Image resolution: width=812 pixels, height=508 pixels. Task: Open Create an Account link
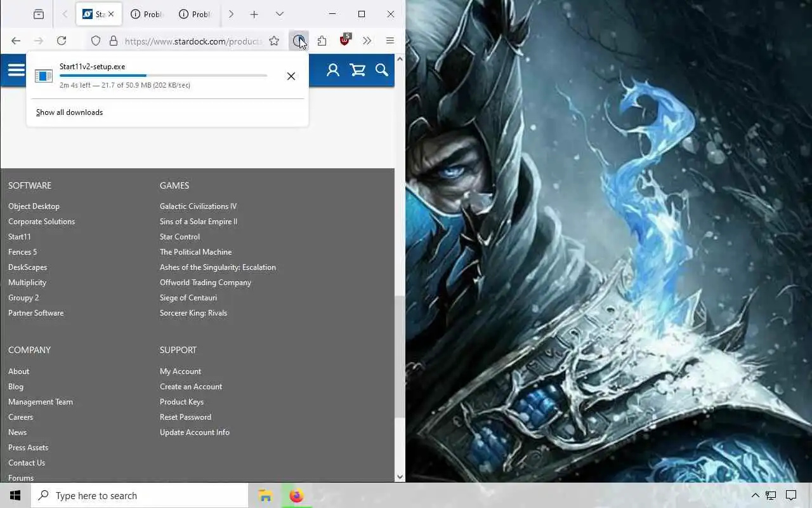191,387
